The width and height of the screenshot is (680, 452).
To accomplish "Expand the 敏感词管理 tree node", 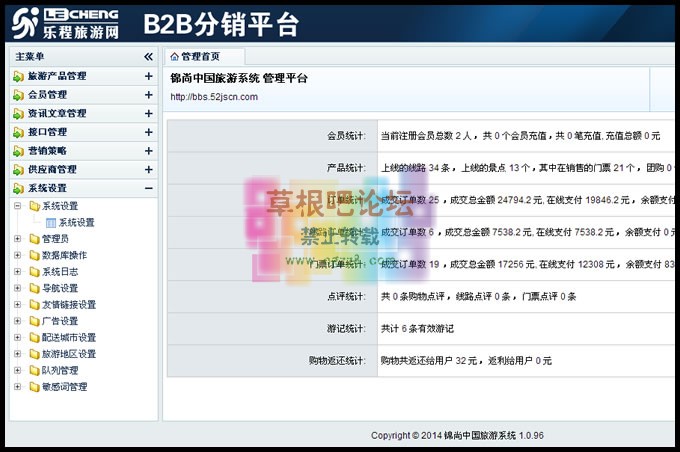I will (x=17, y=386).
